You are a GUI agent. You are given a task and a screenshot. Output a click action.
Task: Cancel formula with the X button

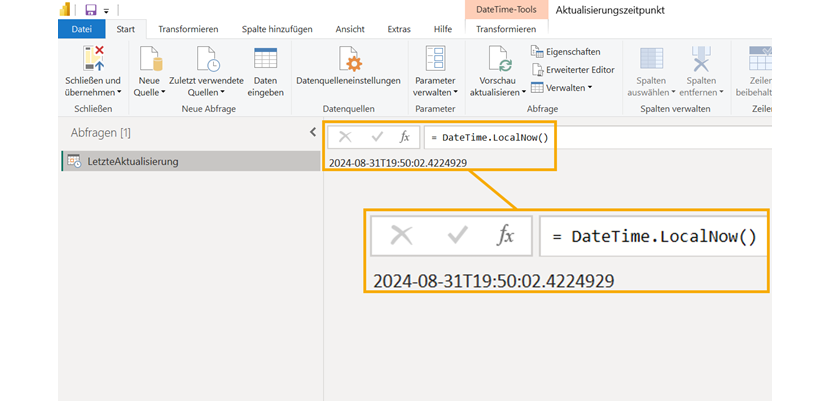pyautogui.click(x=345, y=137)
